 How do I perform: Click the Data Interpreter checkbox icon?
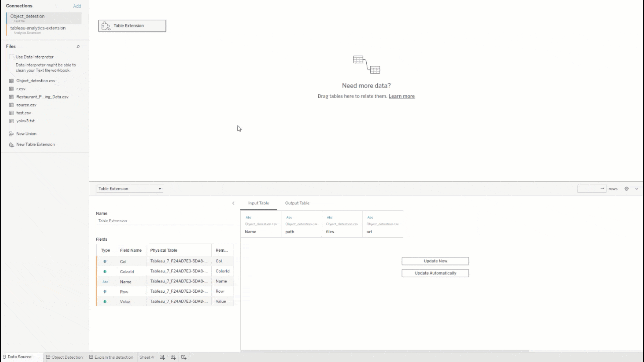coord(11,57)
